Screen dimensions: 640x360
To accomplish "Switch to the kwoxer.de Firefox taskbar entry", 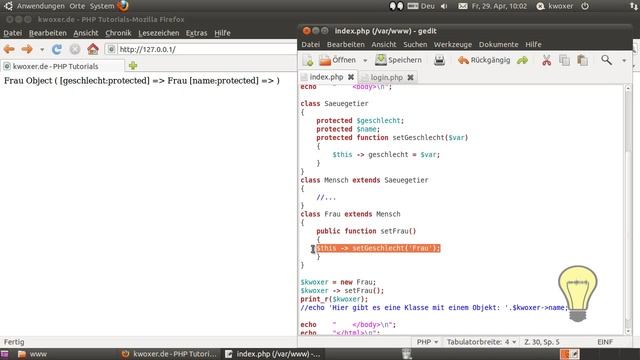I will 169,354.
